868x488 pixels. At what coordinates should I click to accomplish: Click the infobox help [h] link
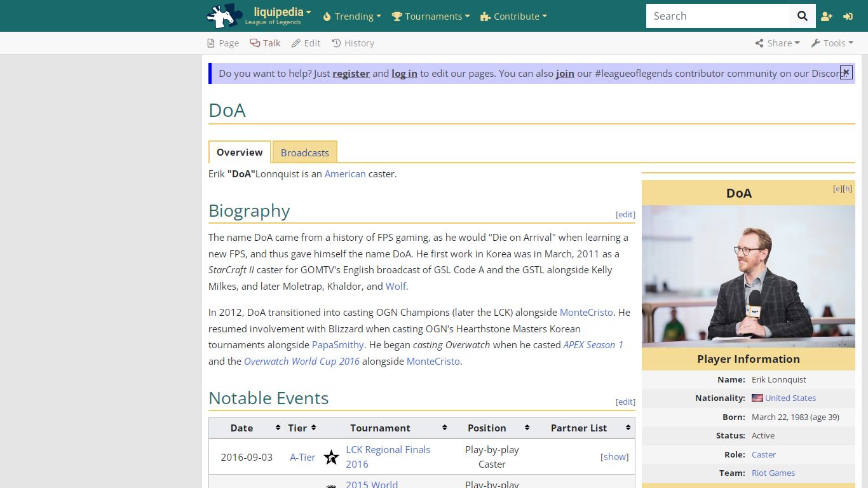click(x=848, y=189)
